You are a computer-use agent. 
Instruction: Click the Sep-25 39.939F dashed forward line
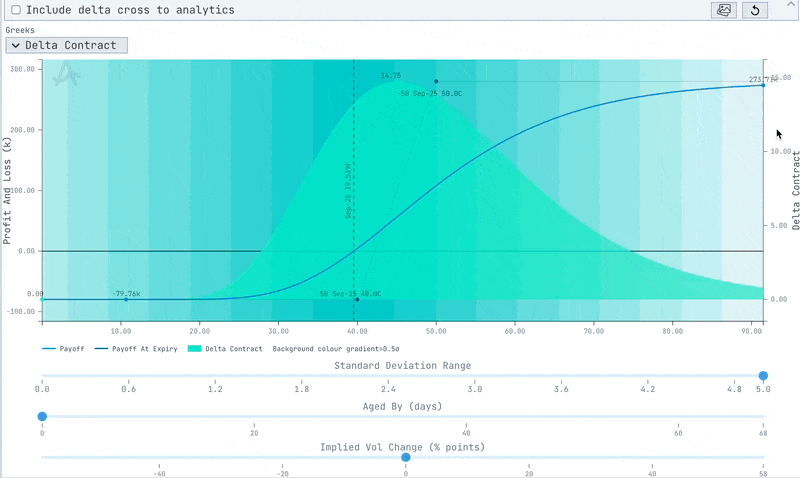click(x=354, y=200)
